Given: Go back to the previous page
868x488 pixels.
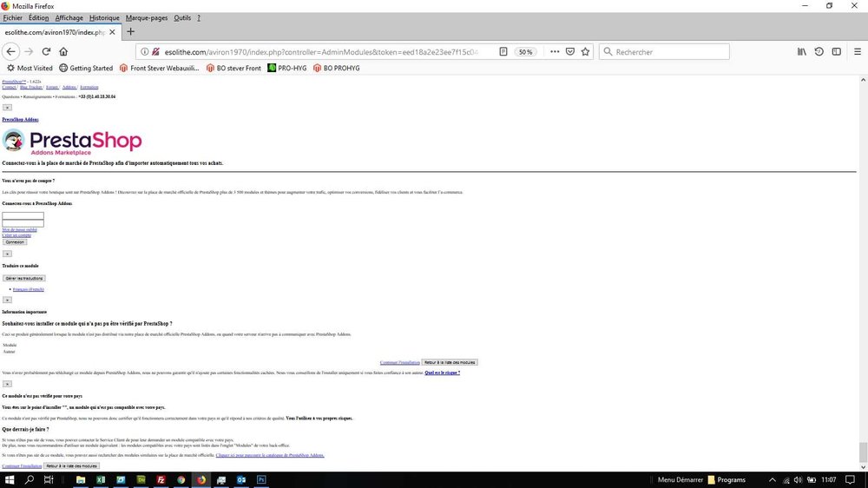Looking at the screenshot, I should click(11, 51).
